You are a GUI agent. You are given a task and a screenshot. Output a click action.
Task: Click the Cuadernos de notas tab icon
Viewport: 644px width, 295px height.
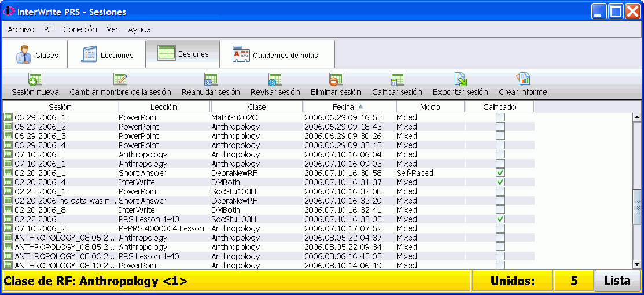pos(241,54)
